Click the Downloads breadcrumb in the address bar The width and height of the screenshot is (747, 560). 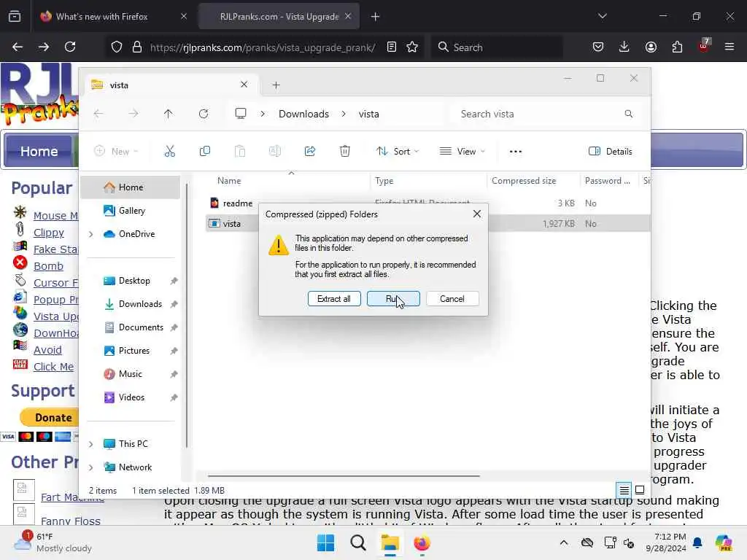coord(303,114)
